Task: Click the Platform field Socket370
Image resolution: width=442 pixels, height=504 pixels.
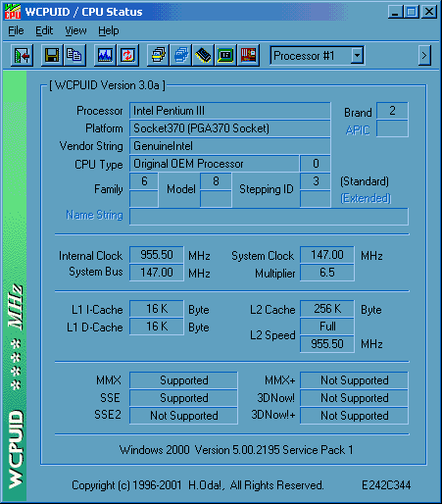Action: tap(230, 128)
